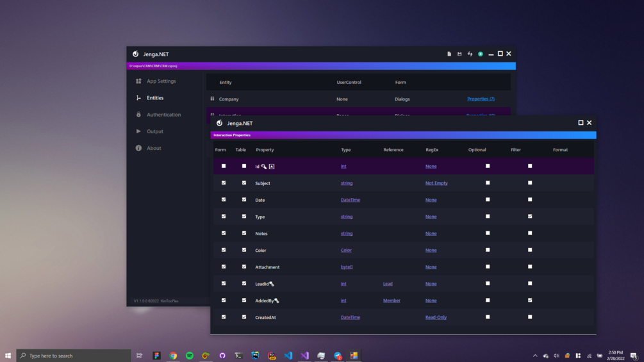This screenshot has height=362, width=644.
Task: Open the notification center icon
Action: (634, 356)
